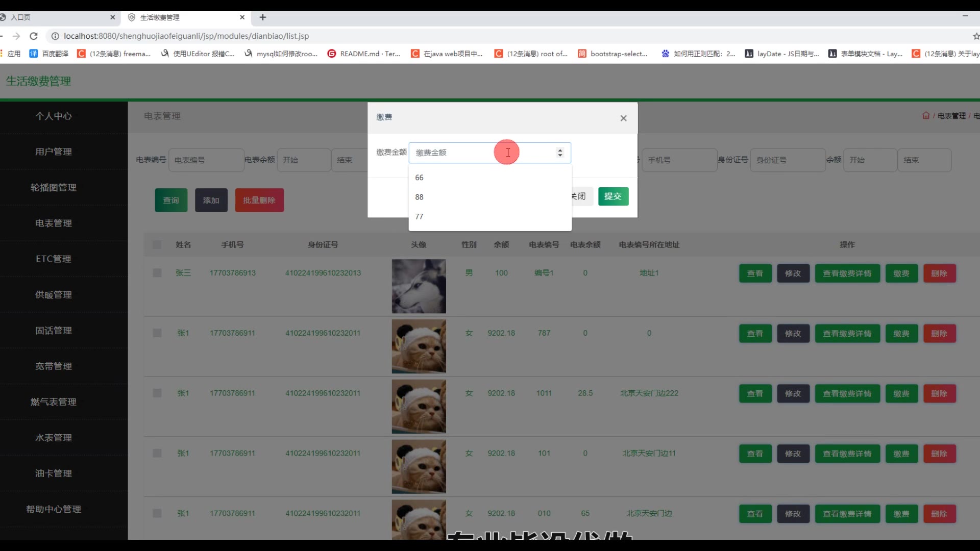The image size is (980, 551).
Task: Close the 缴费 dialog with the X icon
Action: [623, 118]
